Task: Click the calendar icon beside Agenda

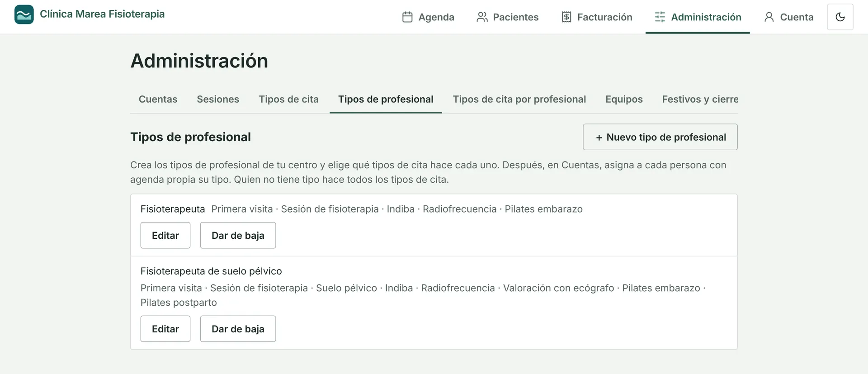Action: [x=407, y=17]
